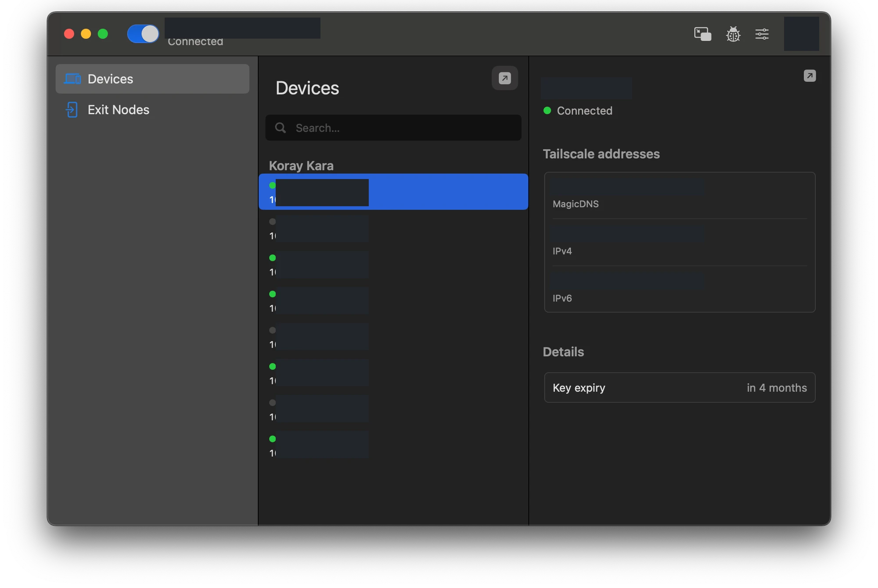
Task: Click the bug report icon
Action: coord(733,34)
